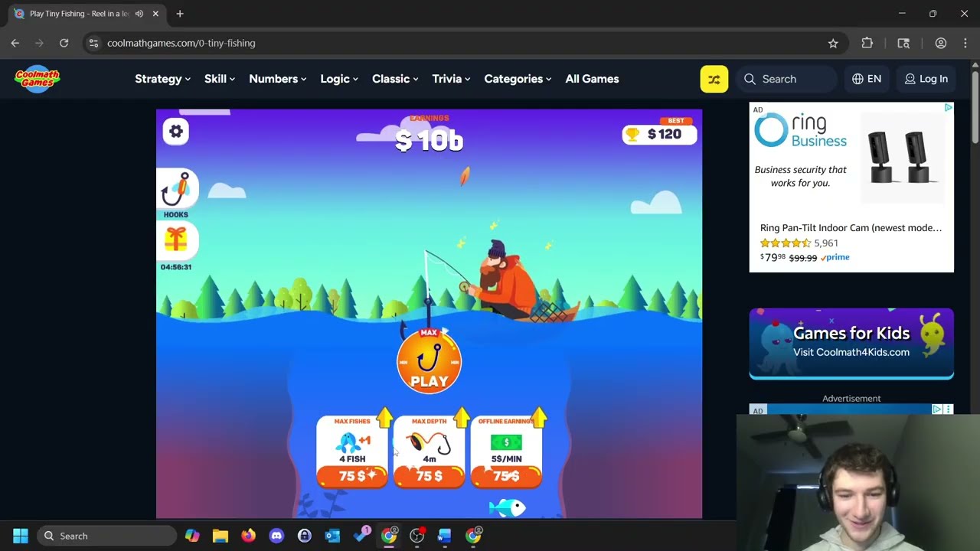Open a new browser tab

pyautogui.click(x=180, y=14)
